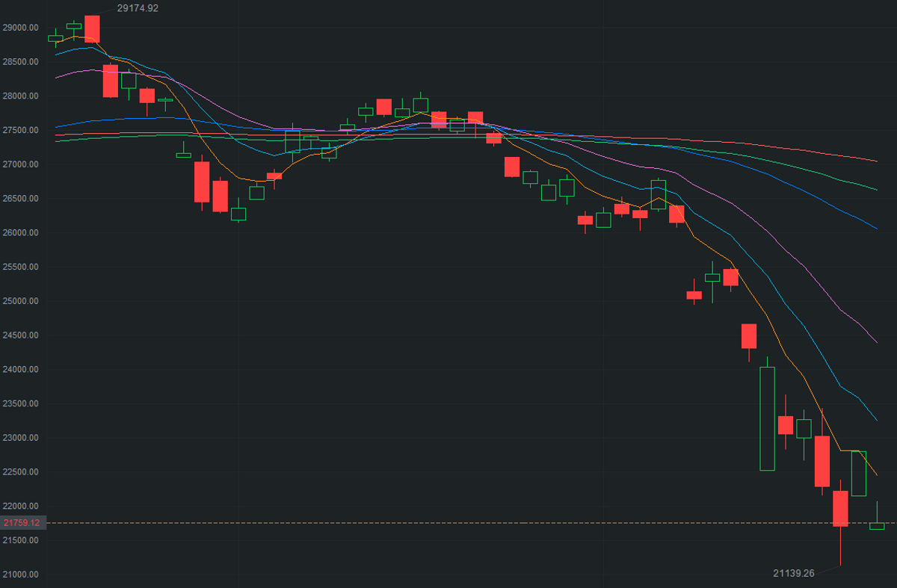
Task: Click the 26500.00 price axis label
Action: [x=21, y=199]
